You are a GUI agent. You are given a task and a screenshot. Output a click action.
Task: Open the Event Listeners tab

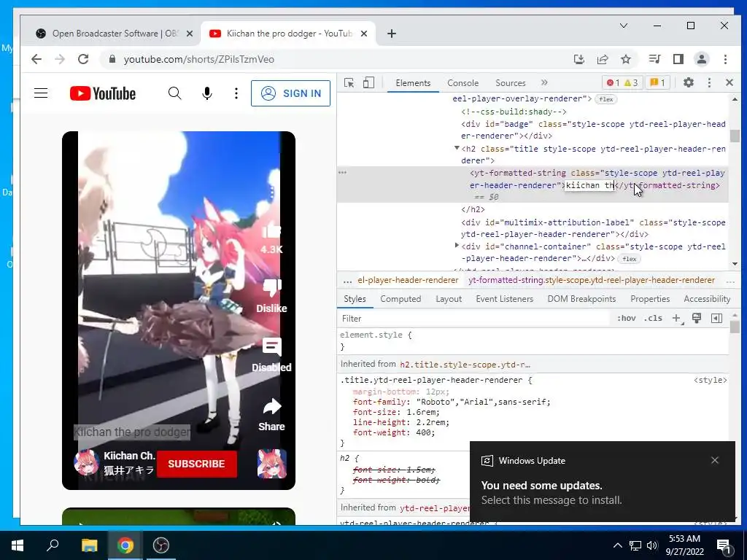tap(504, 299)
